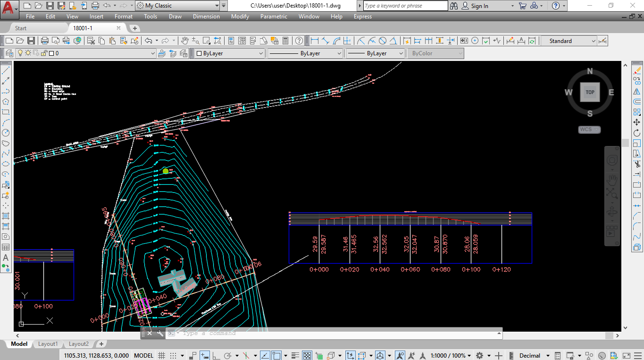Open the ByLayer color control swatch
This screenshot has width=644, height=360.
pyautogui.click(x=229, y=53)
